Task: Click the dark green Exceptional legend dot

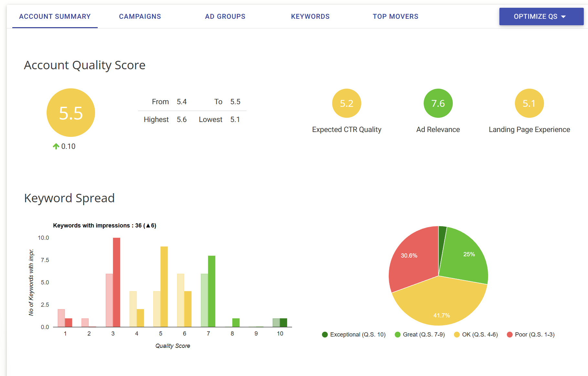Action: point(325,334)
